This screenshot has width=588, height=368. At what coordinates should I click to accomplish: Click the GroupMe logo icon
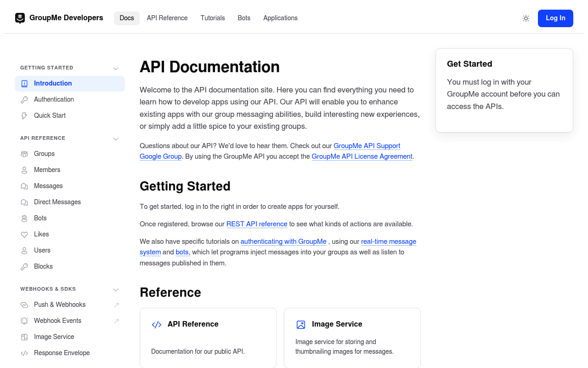(x=20, y=18)
